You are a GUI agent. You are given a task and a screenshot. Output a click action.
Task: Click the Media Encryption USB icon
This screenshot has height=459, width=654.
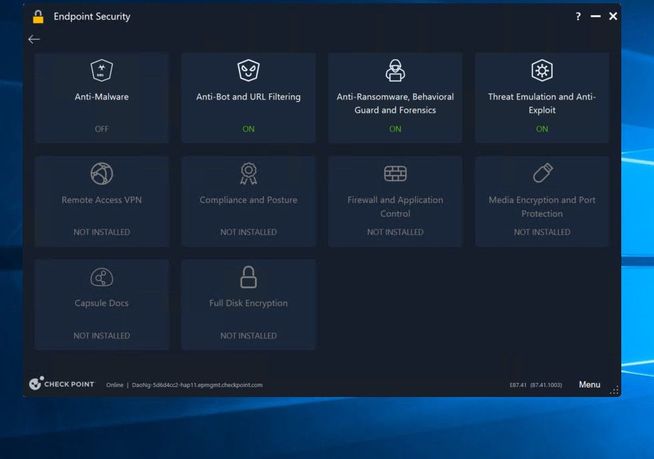click(x=542, y=174)
